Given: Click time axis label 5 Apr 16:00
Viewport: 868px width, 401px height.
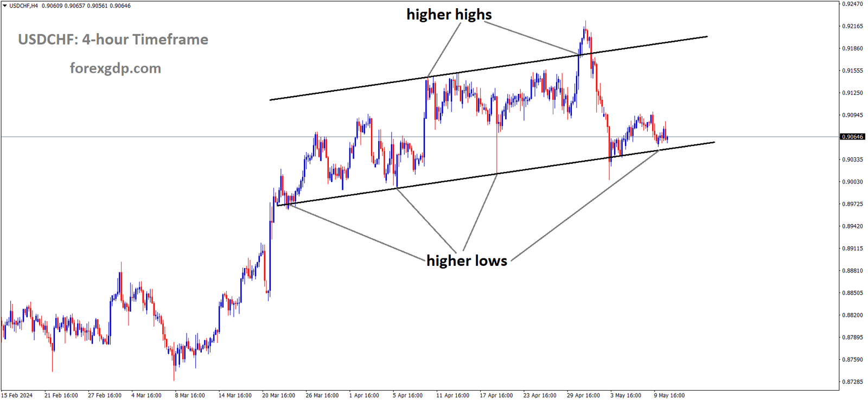Looking at the screenshot, I should coord(407,396).
